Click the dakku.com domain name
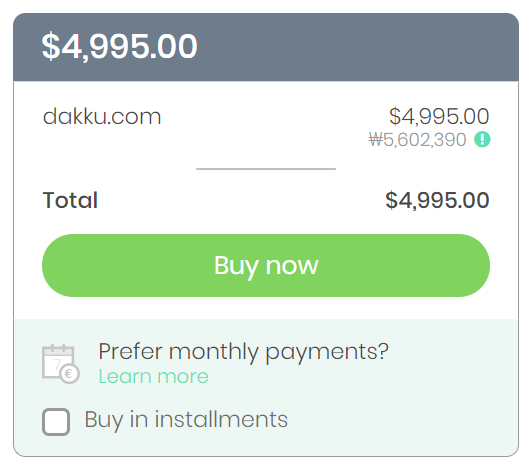 point(102,117)
